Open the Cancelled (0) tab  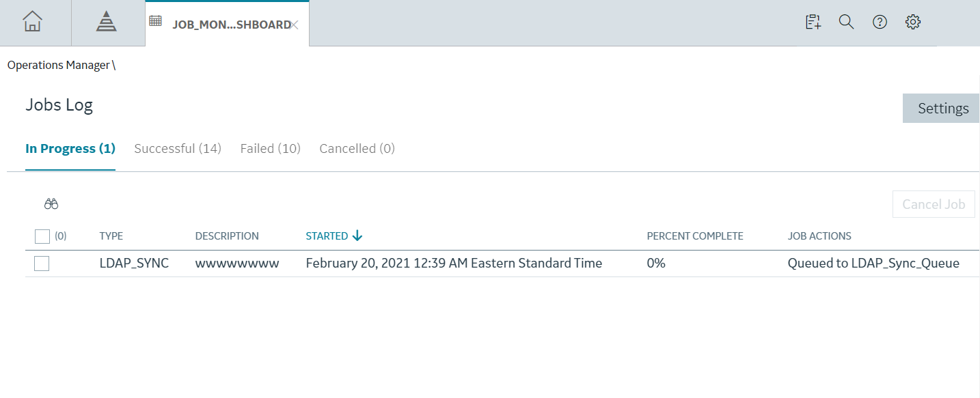(357, 148)
